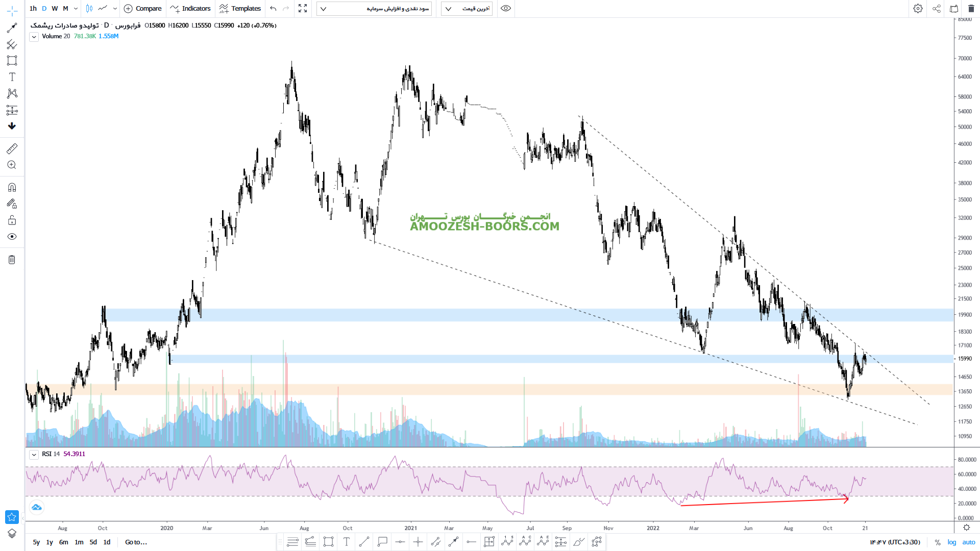Toggle hide all drawings eye icon

tap(12, 237)
